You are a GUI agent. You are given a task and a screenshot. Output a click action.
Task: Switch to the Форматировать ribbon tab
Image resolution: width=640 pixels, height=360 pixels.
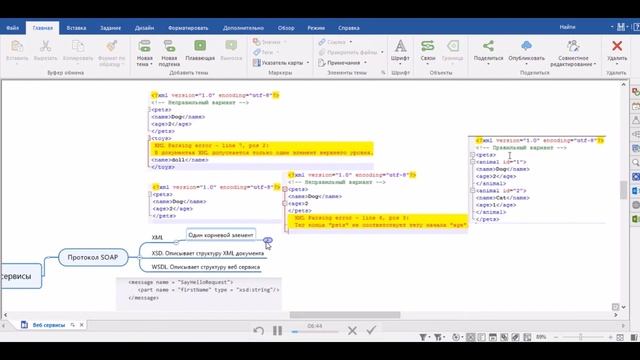click(188, 28)
